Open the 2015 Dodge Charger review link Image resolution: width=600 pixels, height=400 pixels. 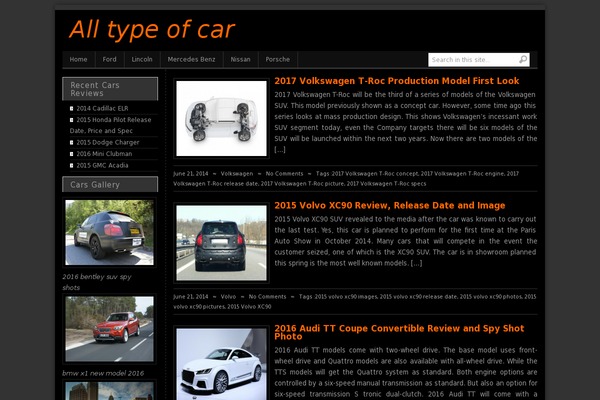[x=108, y=142]
